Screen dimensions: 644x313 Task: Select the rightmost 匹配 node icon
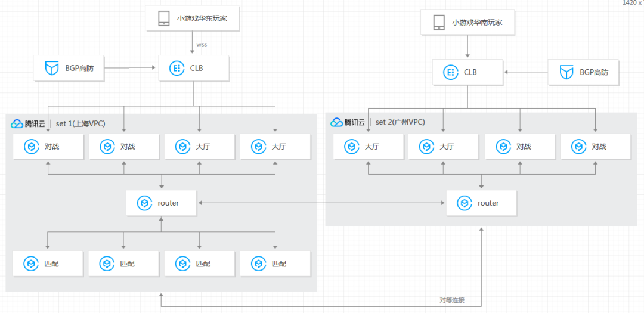tap(258, 264)
